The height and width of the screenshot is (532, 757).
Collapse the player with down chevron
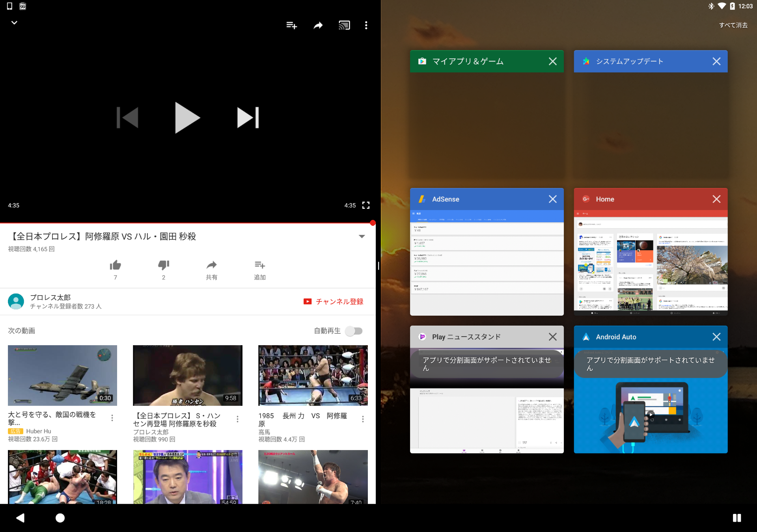click(x=14, y=23)
